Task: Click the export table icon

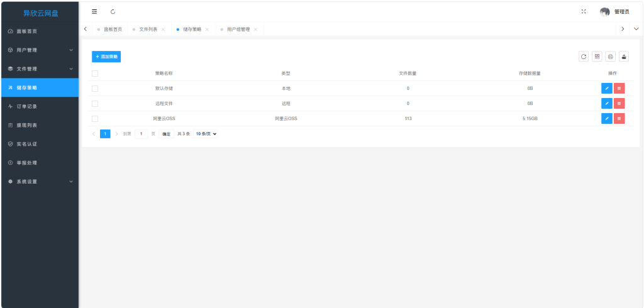Action: (x=624, y=57)
